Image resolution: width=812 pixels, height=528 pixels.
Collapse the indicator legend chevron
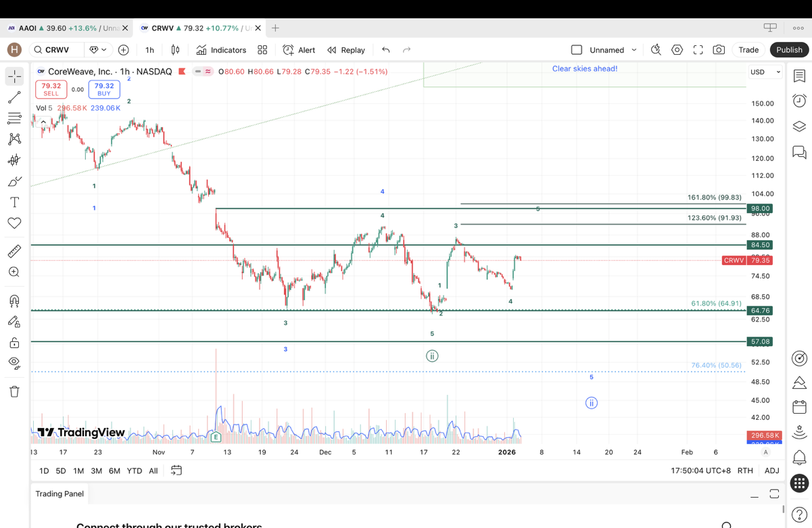(x=43, y=122)
